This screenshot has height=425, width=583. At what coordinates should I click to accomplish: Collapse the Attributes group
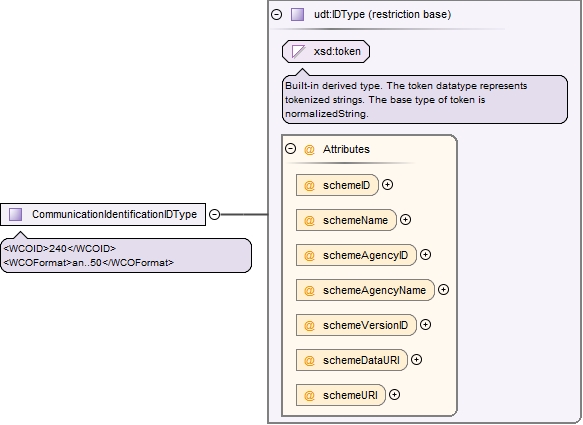[x=290, y=149]
